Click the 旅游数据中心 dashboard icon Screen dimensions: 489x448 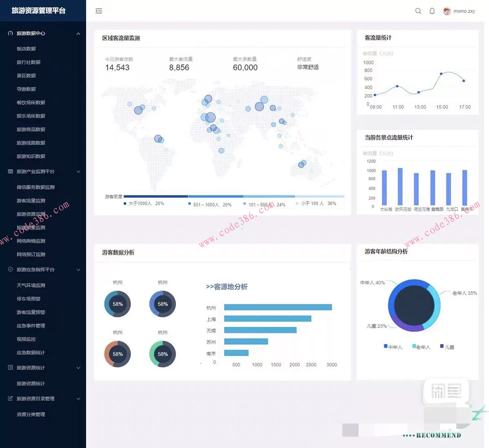(x=11, y=33)
